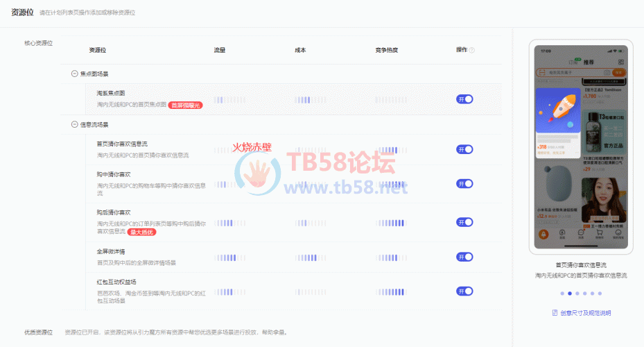Turn off the 淘系焦点图 switch

[464, 99]
